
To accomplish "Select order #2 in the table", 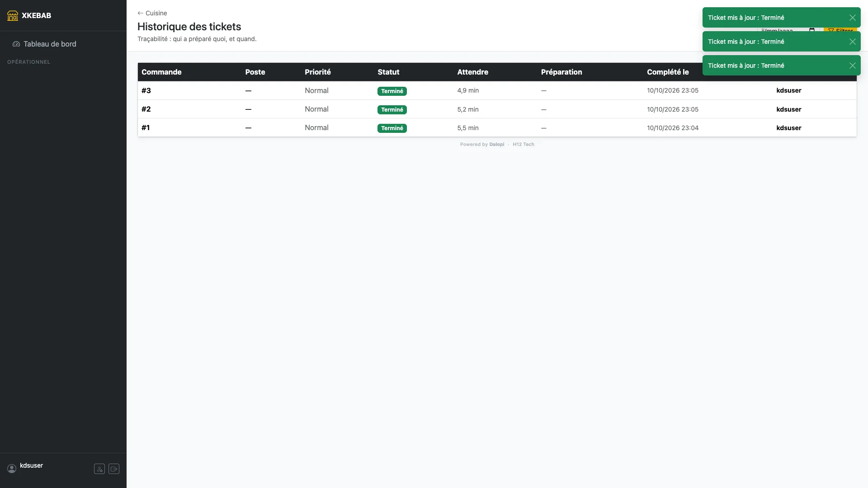I will (146, 109).
